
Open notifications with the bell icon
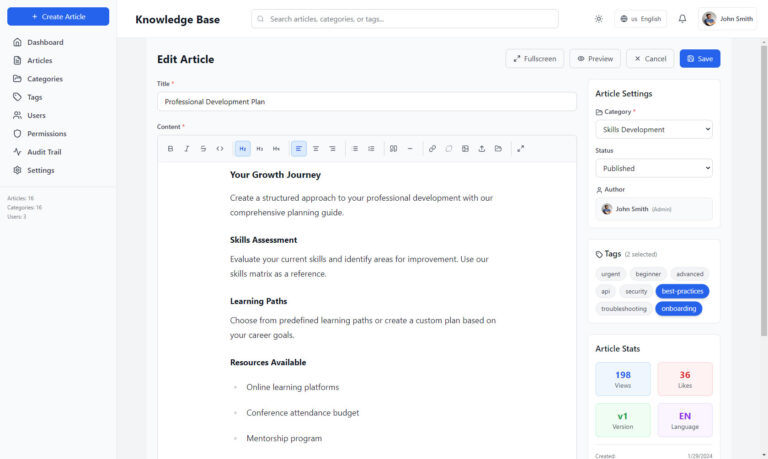[682, 18]
